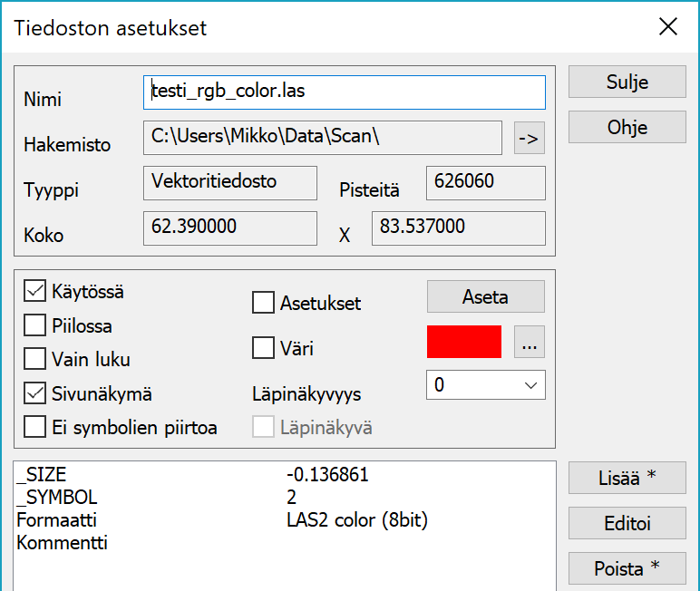Click the red color swatch

tap(463, 342)
